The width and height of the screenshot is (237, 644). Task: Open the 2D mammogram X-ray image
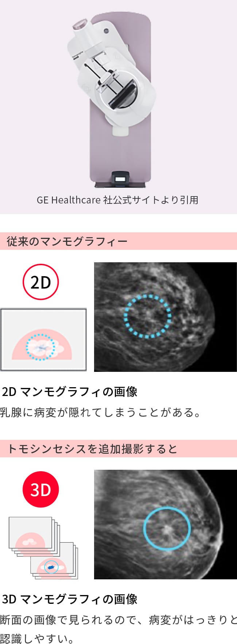(166, 317)
